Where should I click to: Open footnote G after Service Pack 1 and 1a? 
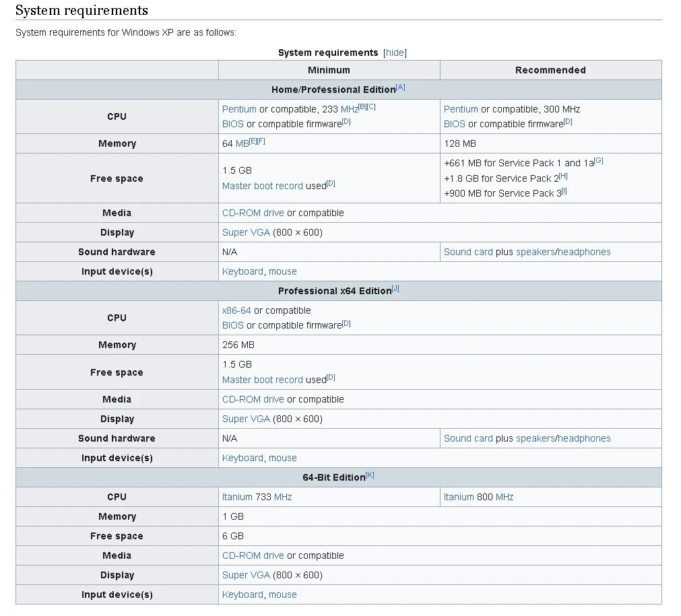599,161
